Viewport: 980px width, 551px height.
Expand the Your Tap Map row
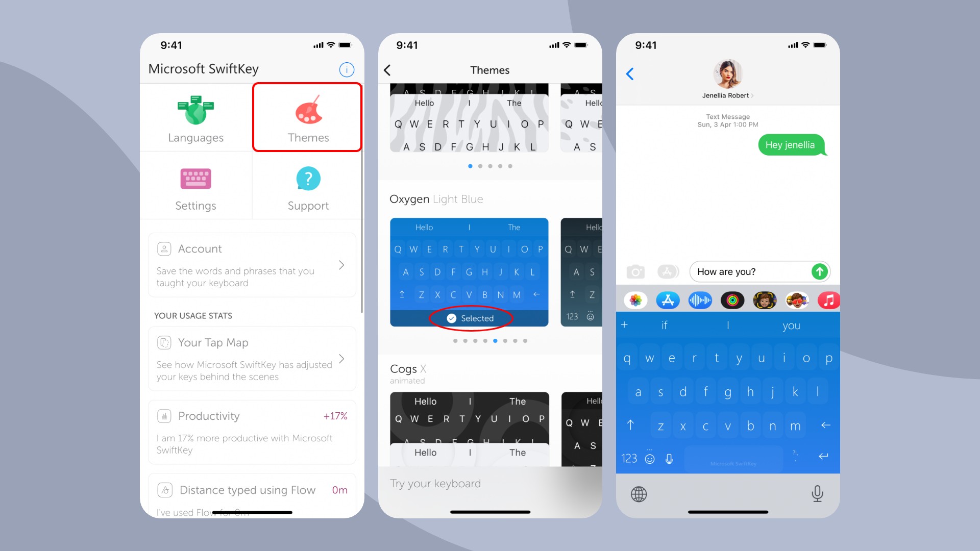click(x=342, y=357)
